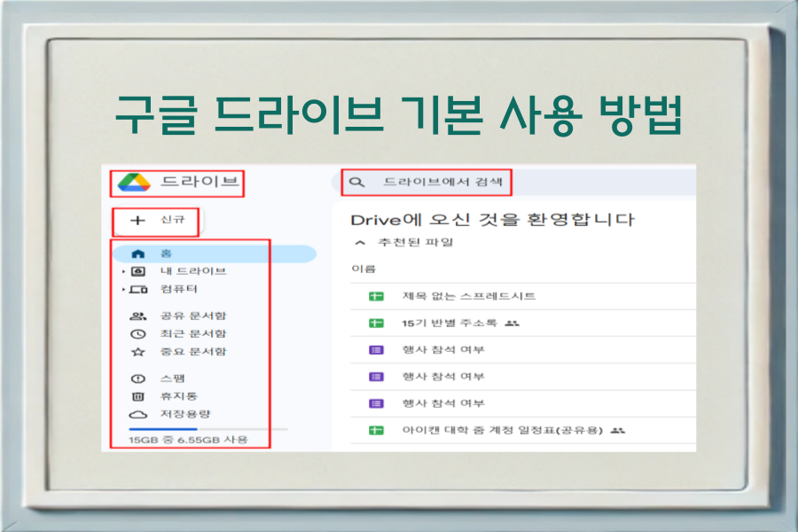Expand the 컴퓨터 tree arrow

tap(123, 290)
